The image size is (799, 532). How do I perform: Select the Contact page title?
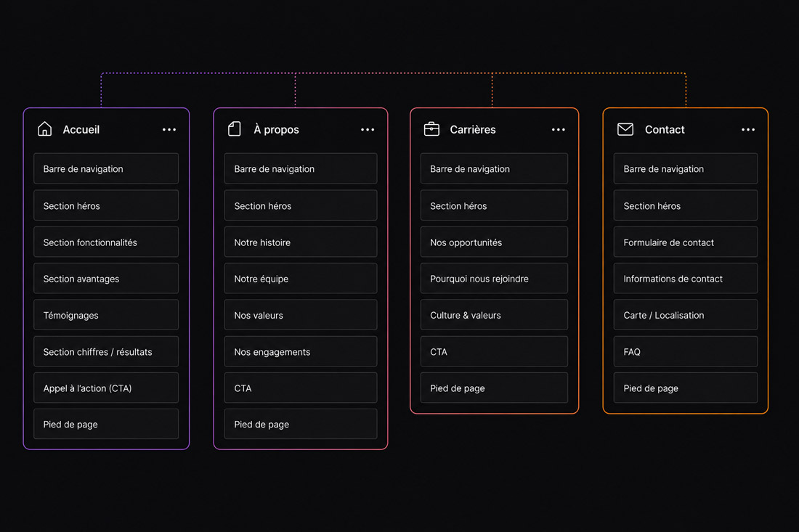tap(665, 130)
